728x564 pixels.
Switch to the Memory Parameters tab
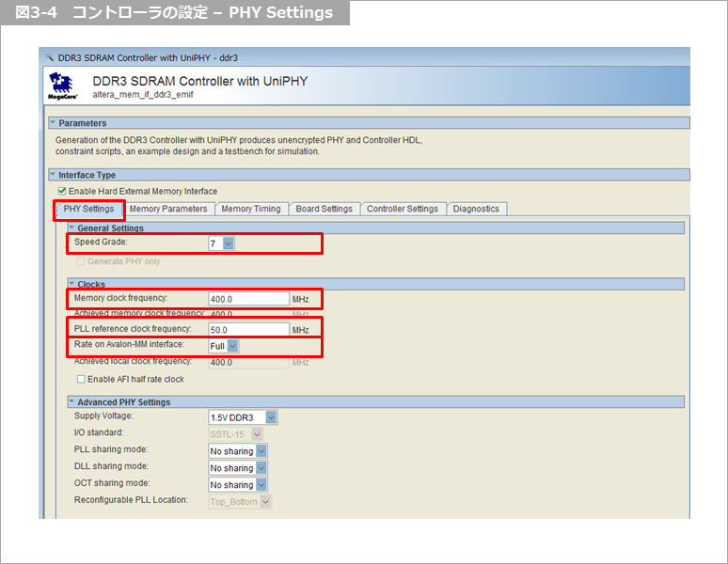[x=168, y=210]
